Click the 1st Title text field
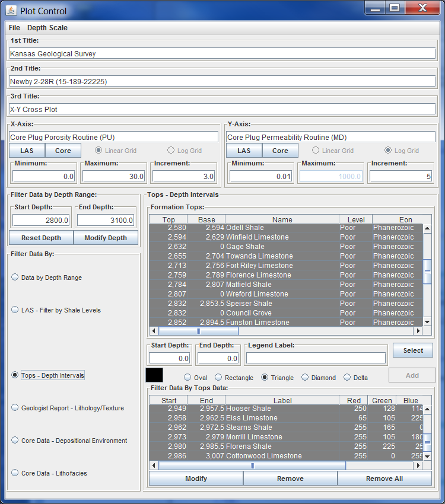The width and height of the screenshot is (445, 504). click(222, 53)
